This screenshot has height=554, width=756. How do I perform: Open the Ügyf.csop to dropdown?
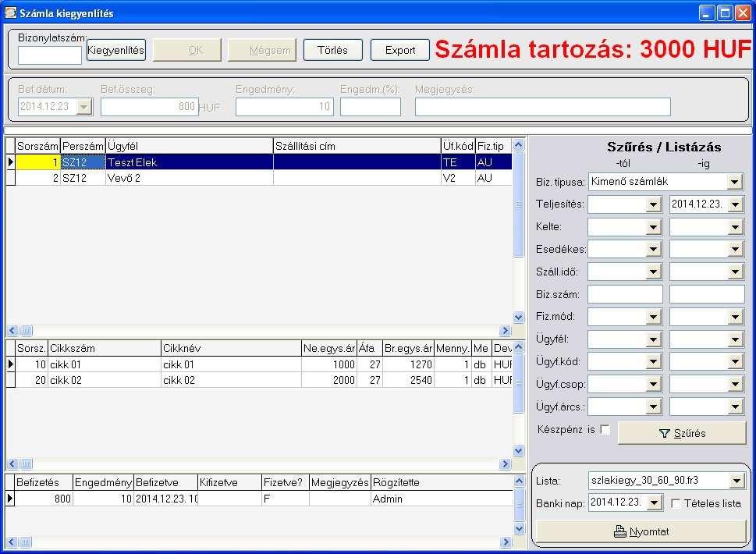(735, 384)
